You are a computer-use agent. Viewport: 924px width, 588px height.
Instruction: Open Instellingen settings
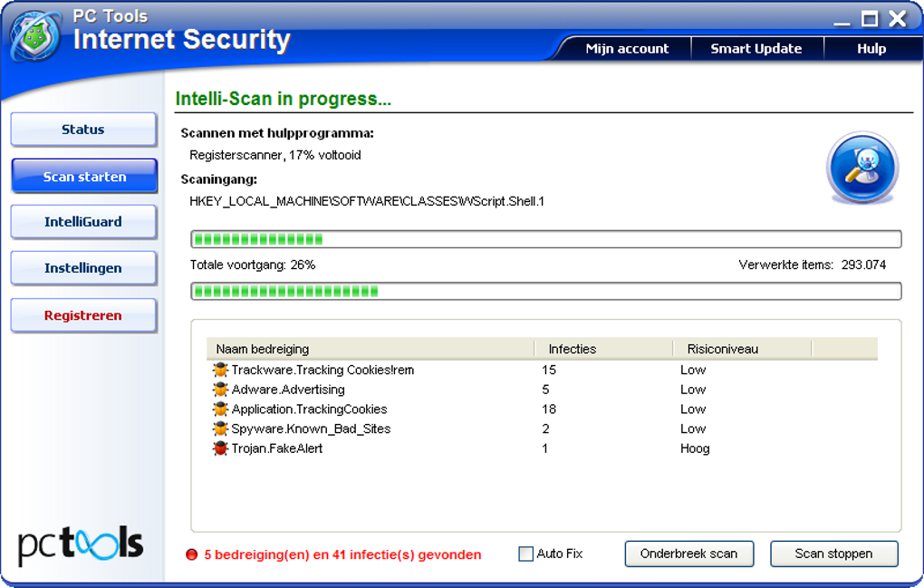pyautogui.click(x=83, y=269)
